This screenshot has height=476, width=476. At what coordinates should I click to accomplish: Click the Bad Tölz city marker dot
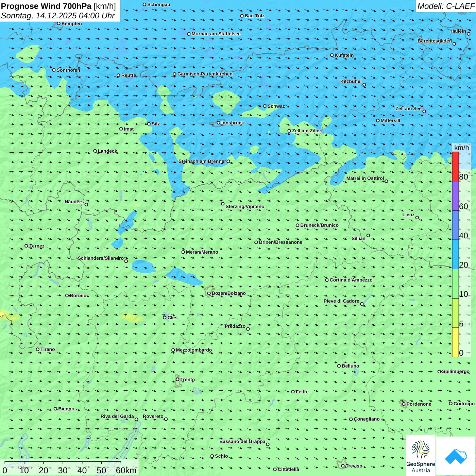click(x=242, y=16)
